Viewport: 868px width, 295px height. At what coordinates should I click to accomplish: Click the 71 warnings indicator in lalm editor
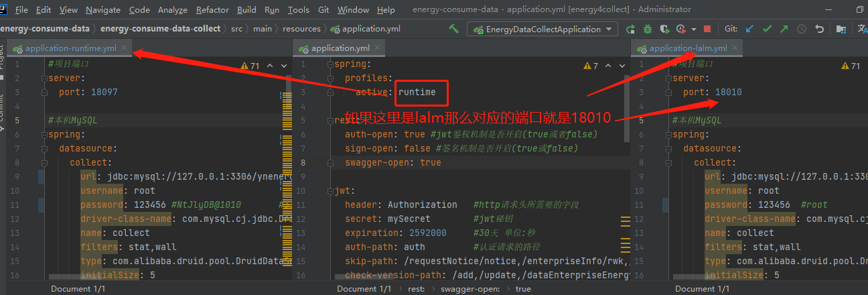point(851,66)
